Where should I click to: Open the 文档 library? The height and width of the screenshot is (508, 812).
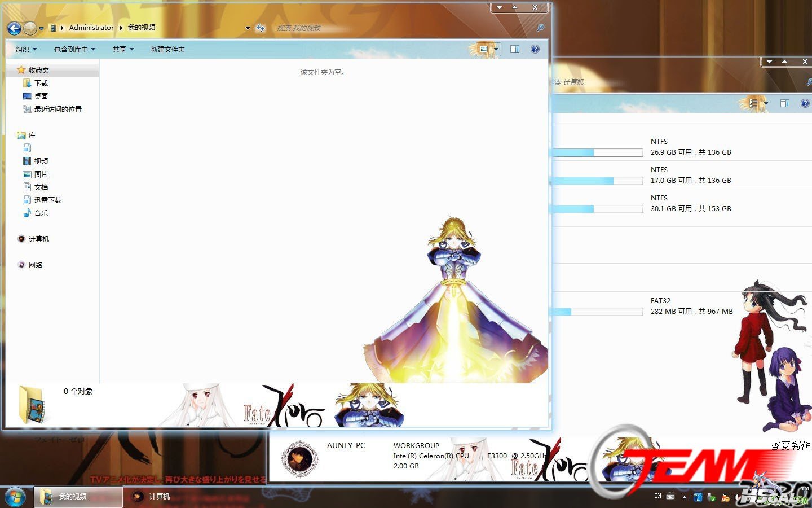point(41,187)
